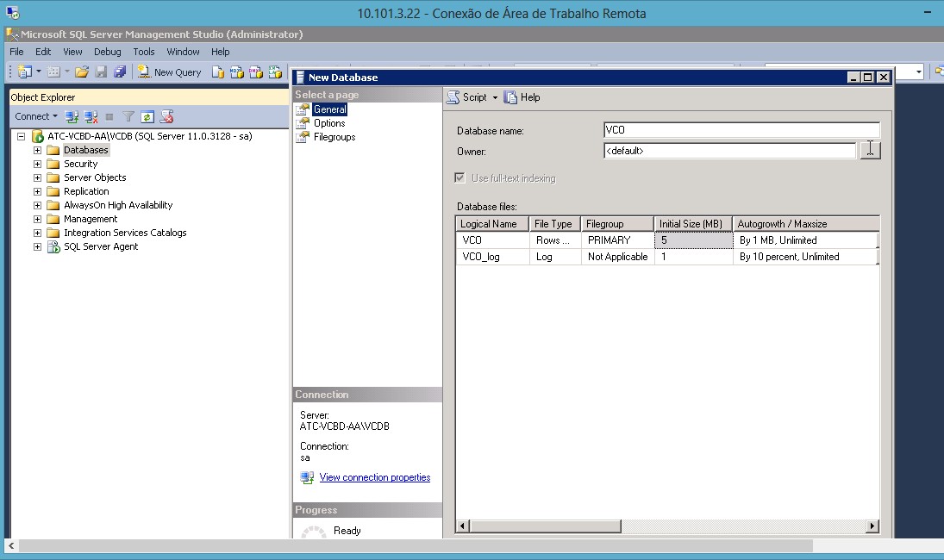This screenshot has height=560, width=944.
Task: Click the Database name input field
Action: point(741,130)
